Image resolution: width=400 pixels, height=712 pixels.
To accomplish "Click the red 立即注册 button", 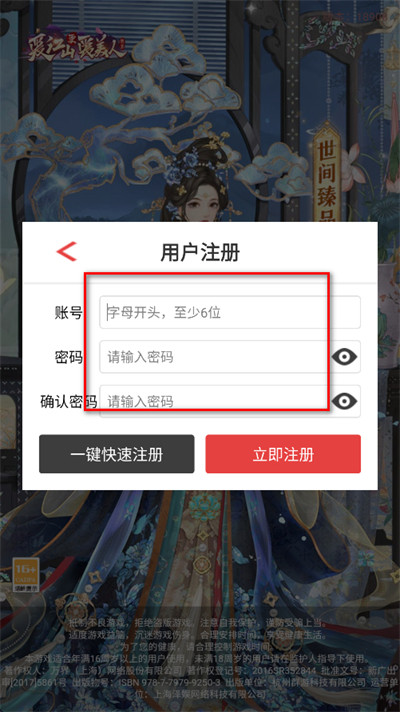I will [283, 454].
